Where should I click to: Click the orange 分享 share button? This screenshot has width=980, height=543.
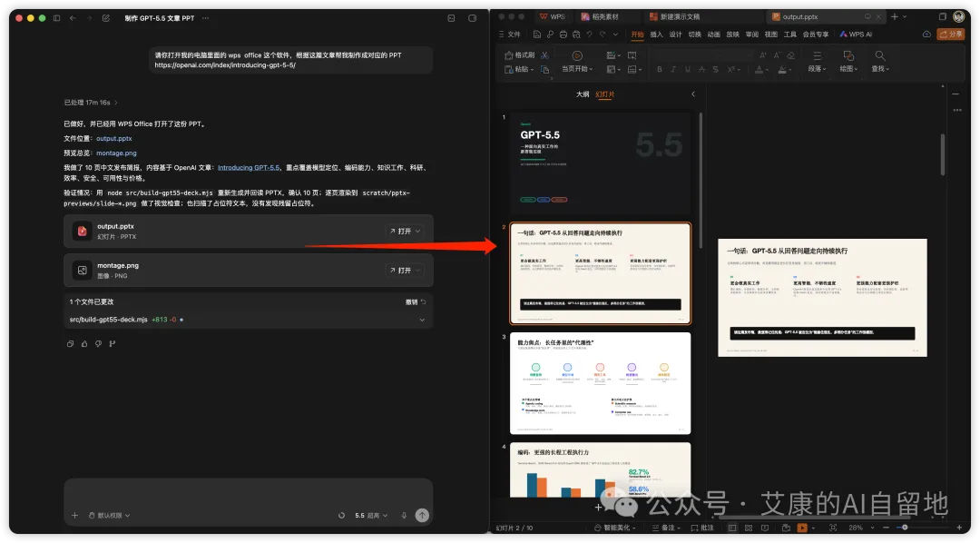[x=950, y=35]
